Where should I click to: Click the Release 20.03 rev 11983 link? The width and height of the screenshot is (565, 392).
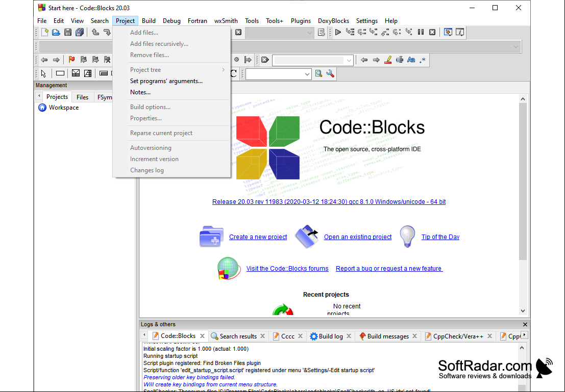pyautogui.click(x=329, y=201)
